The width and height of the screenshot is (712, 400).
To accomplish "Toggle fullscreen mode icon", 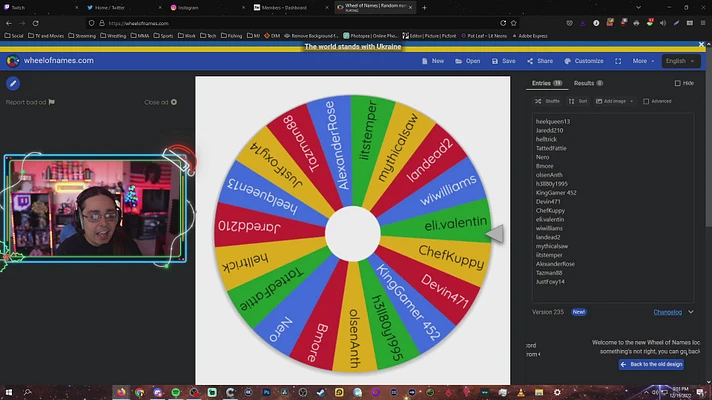I will tap(618, 61).
